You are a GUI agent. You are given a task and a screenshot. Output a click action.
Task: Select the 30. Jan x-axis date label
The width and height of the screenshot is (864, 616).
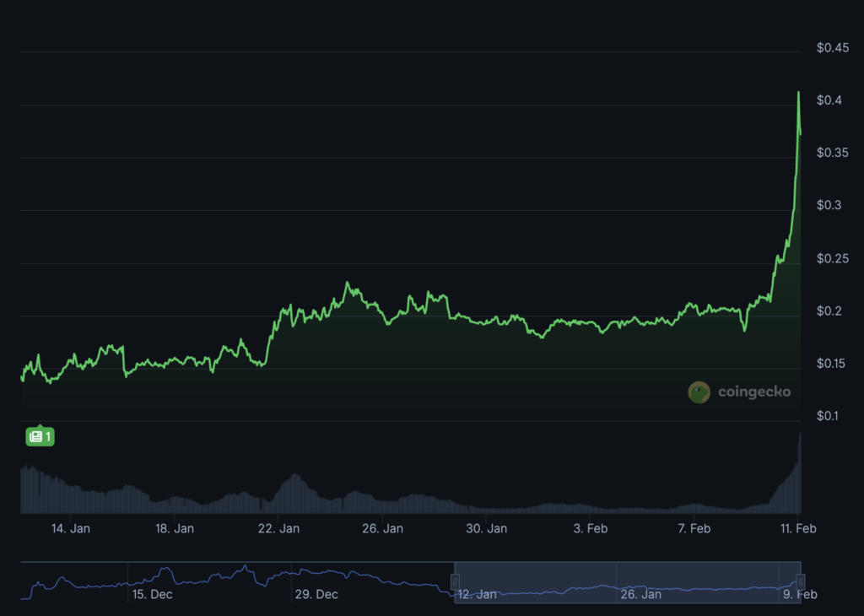coord(486,529)
